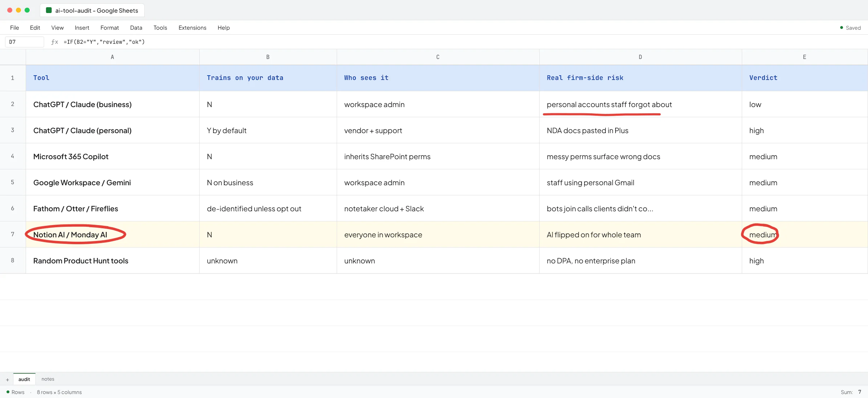Viewport: 868px width, 398px height.
Task: Click the 'messy perms surface wrong docs' cell
Action: [x=641, y=156]
